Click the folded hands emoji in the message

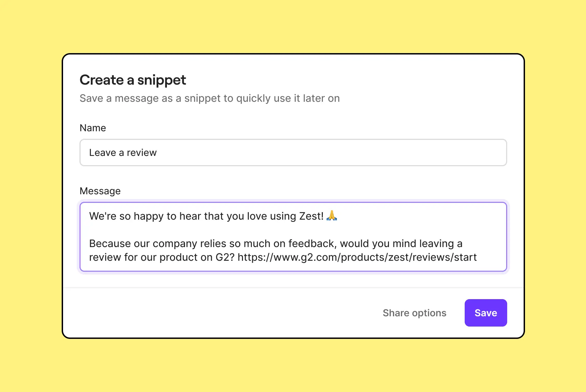(332, 216)
